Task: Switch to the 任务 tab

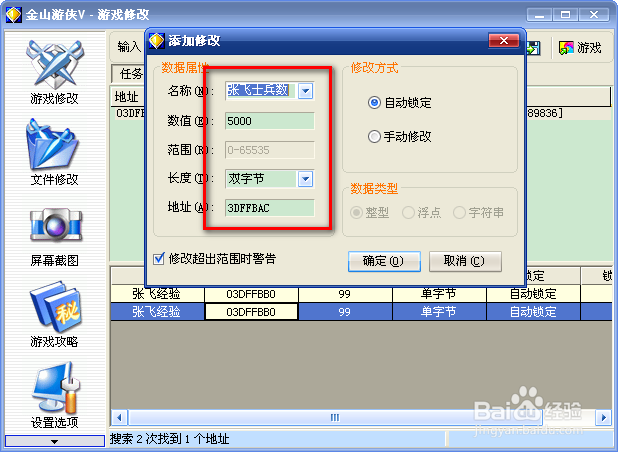Action: coord(130,74)
